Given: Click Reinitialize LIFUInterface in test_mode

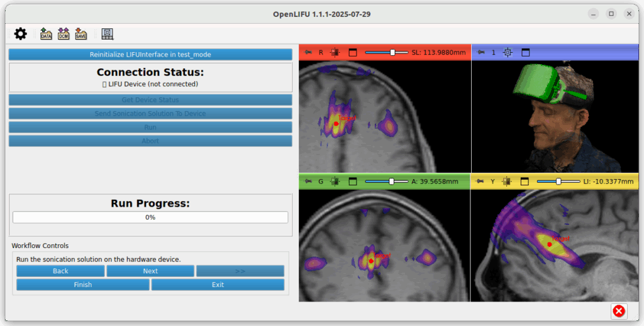Looking at the screenshot, I should 150,55.
